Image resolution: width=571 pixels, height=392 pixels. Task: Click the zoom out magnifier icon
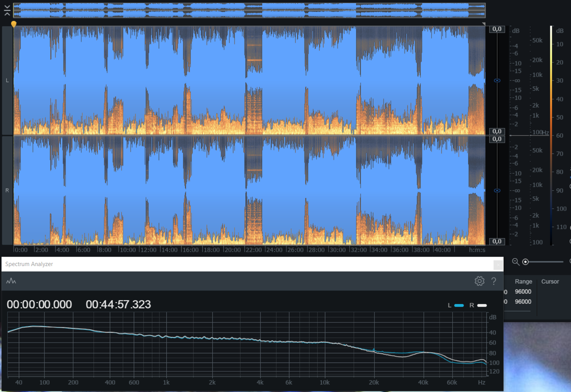pyautogui.click(x=515, y=262)
